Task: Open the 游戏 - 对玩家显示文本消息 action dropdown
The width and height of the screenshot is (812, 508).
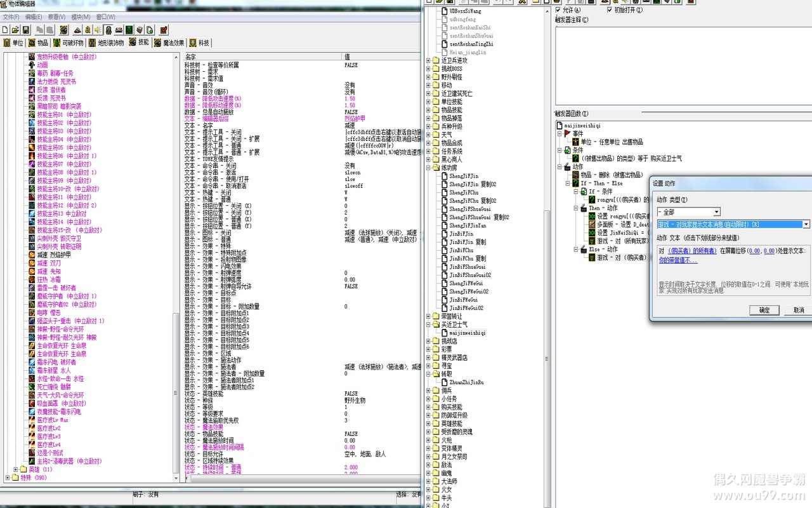Action: pyautogui.click(x=806, y=224)
